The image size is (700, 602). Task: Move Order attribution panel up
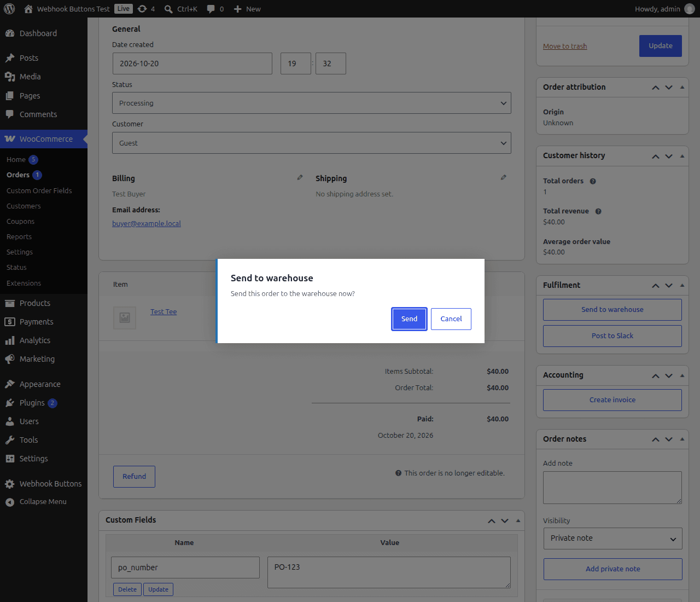click(656, 88)
